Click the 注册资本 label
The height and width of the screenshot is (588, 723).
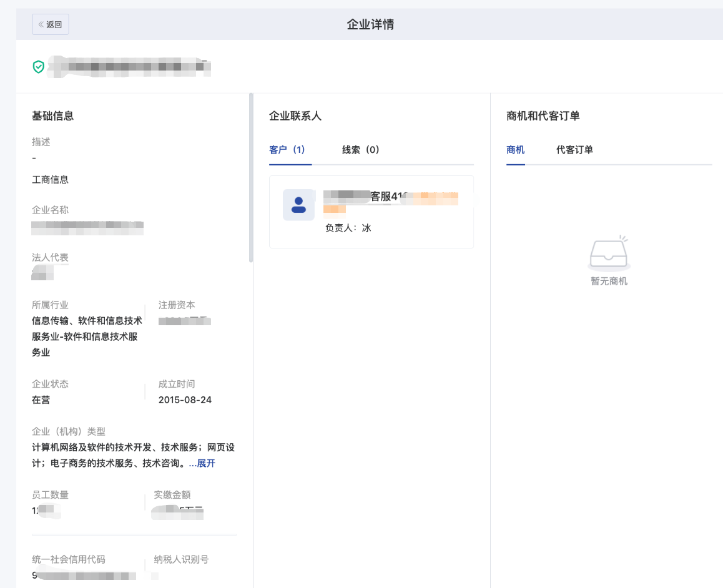click(x=177, y=305)
